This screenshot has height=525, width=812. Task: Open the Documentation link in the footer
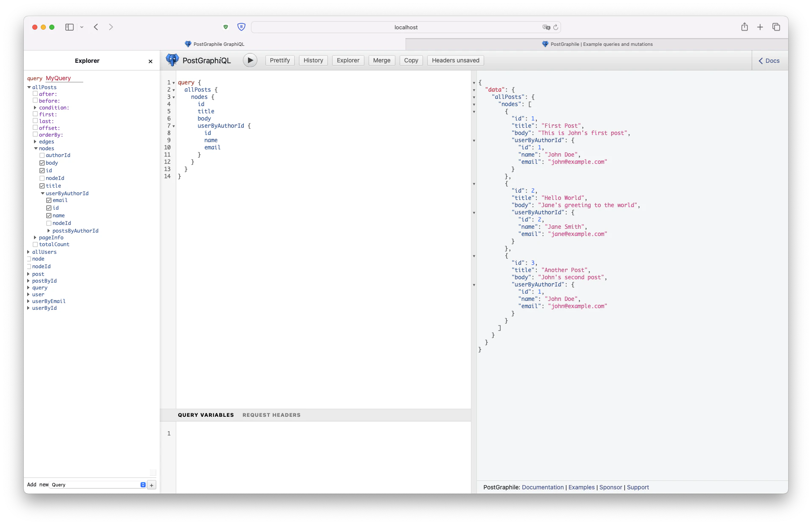(542, 487)
